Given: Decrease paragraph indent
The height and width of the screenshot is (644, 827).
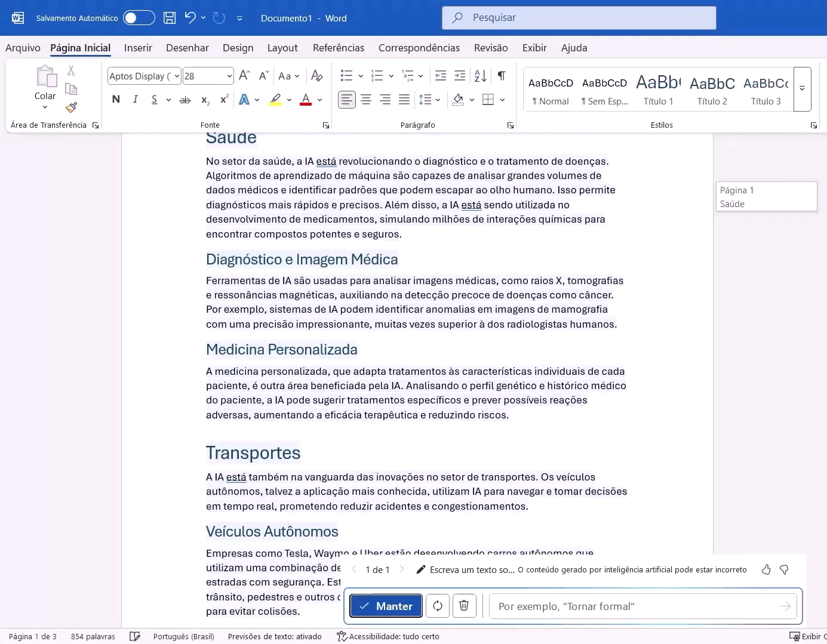Looking at the screenshot, I should [x=441, y=76].
